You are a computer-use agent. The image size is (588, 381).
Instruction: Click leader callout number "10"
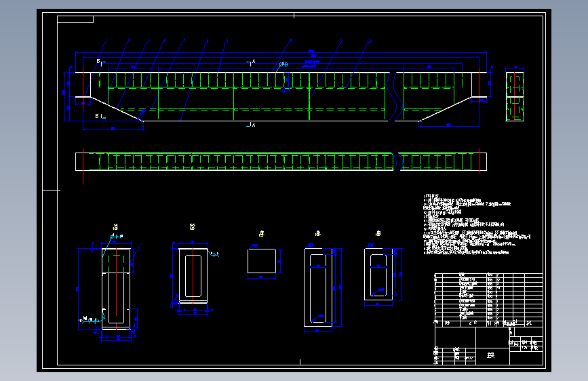pos(370,41)
